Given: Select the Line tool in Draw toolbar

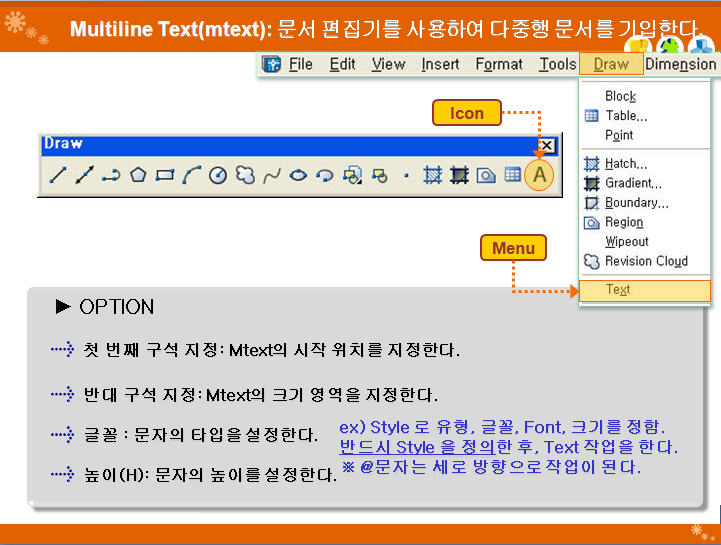Looking at the screenshot, I should coord(58,175).
